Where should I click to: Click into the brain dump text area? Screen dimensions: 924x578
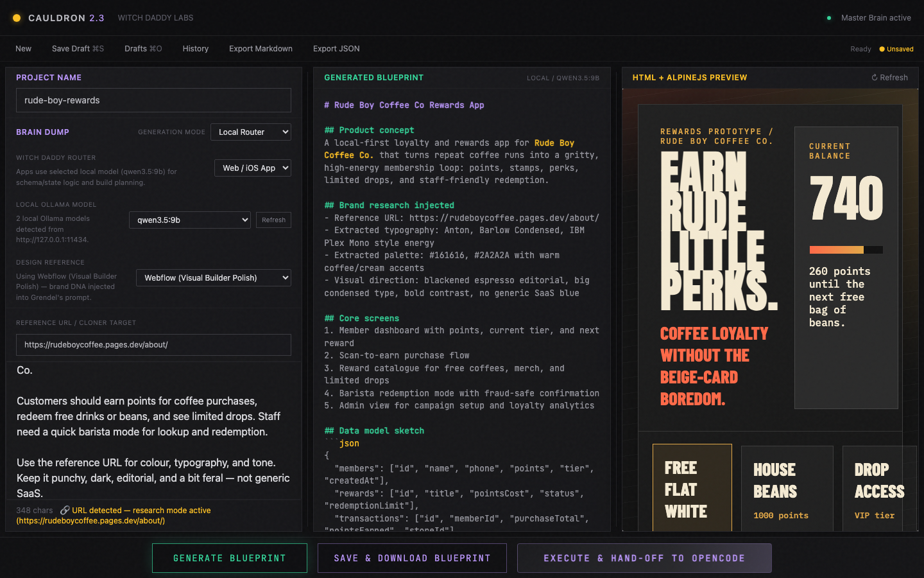(153, 431)
